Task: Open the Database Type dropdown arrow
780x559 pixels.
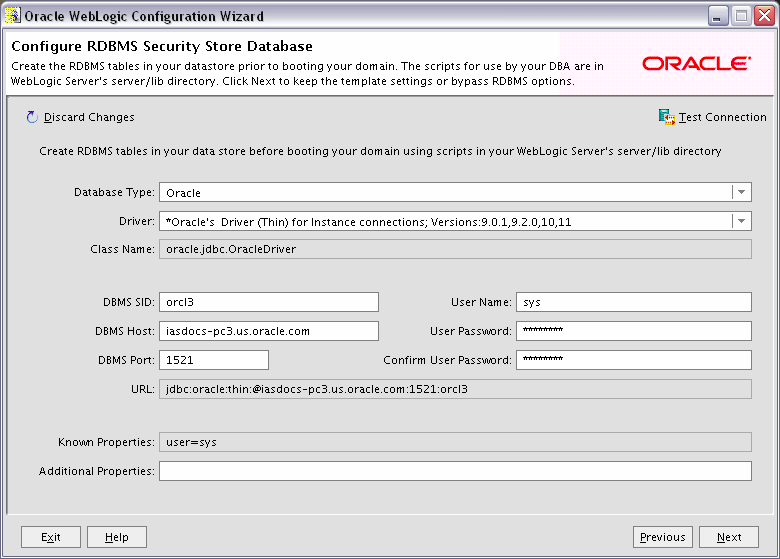Action: 741,192
